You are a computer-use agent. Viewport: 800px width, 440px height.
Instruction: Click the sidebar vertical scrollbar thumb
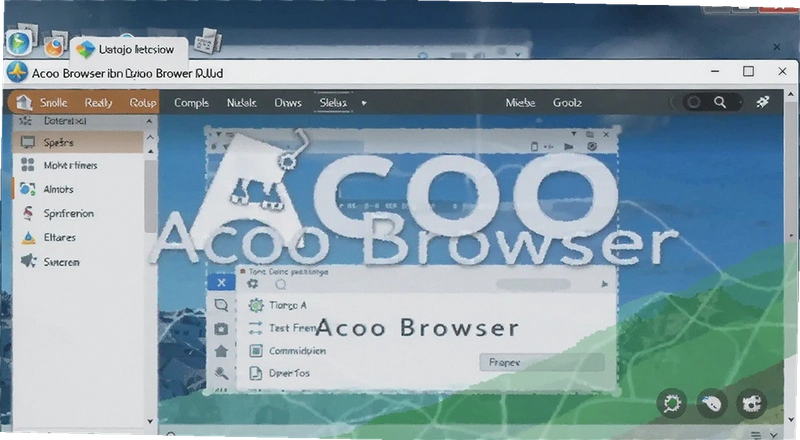pyautogui.click(x=150, y=196)
